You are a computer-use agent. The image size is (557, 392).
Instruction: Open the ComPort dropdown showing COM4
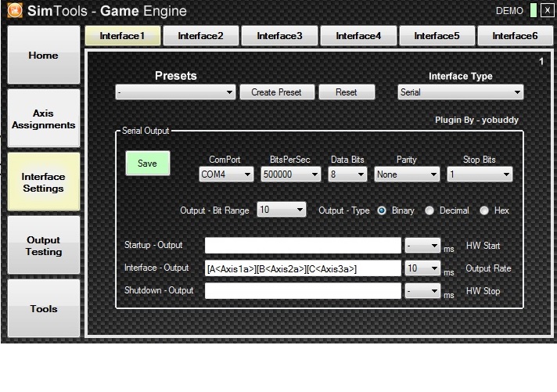tap(226, 174)
